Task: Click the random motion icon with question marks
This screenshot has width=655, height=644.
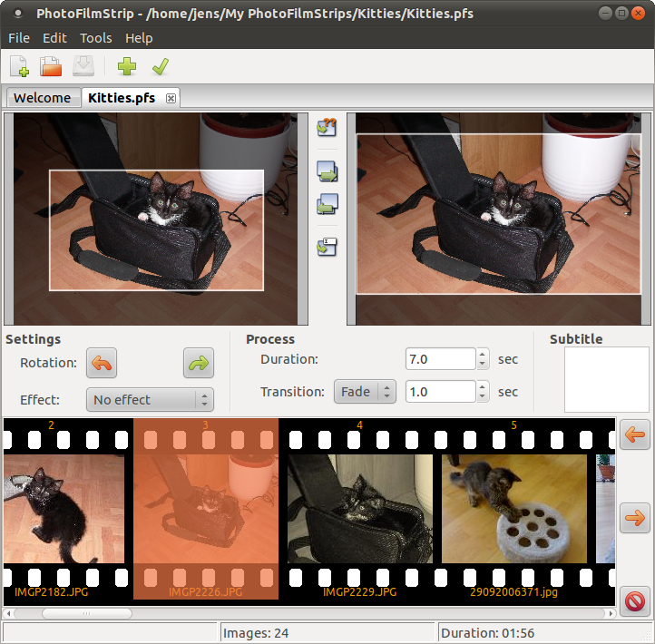Action: point(327,127)
